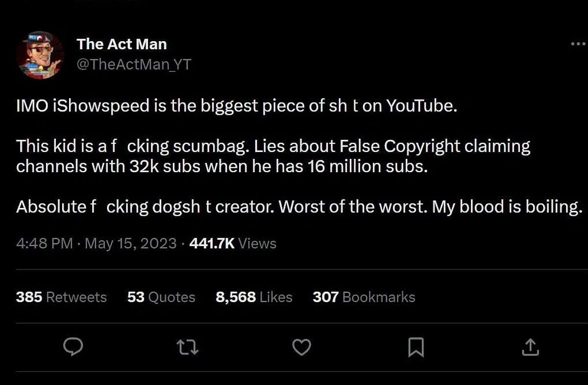
Task: Click the @TheActMan_YT handle
Action: pyautogui.click(x=134, y=64)
